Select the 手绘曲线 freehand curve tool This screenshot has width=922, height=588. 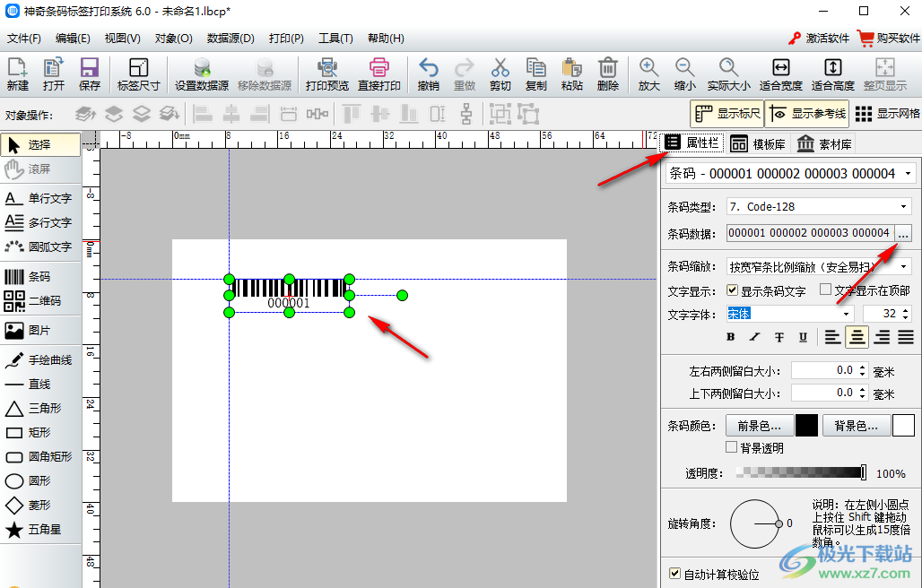[40, 360]
